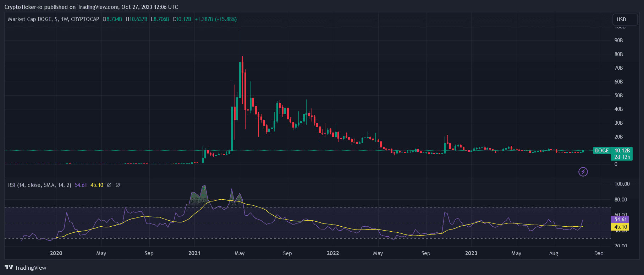Click the TradingView logo at bottom left

click(26, 268)
